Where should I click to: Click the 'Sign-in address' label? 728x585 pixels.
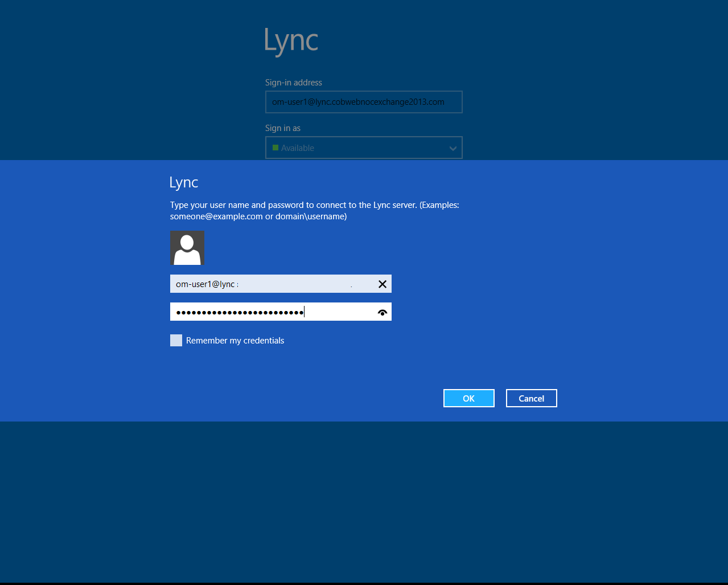point(294,83)
